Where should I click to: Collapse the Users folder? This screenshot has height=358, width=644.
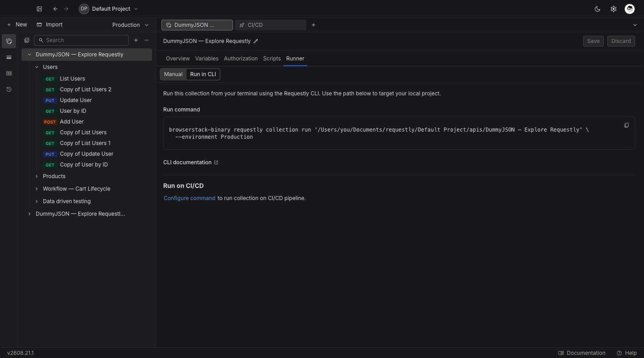click(x=37, y=67)
